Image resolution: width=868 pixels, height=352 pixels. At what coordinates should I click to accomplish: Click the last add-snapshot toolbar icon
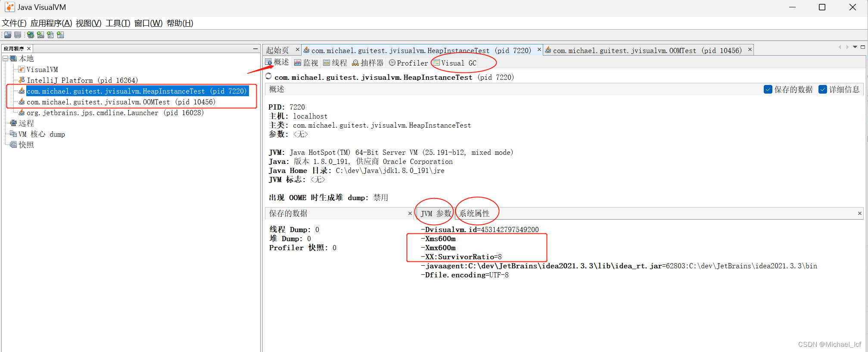tap(60, 35)
